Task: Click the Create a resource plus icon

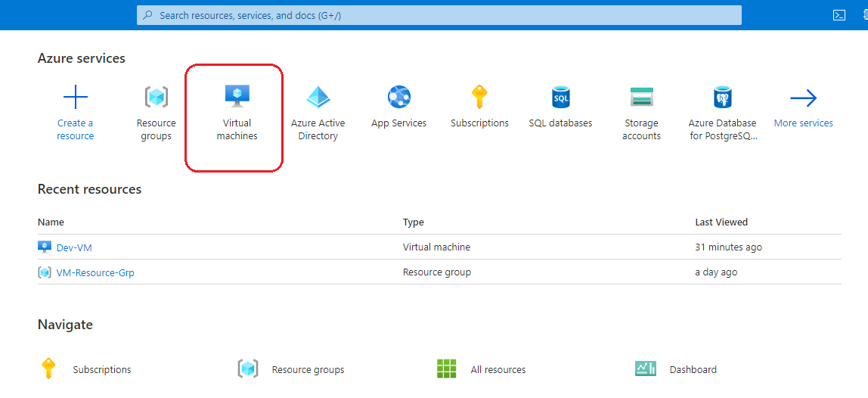Action: (76, 98)
